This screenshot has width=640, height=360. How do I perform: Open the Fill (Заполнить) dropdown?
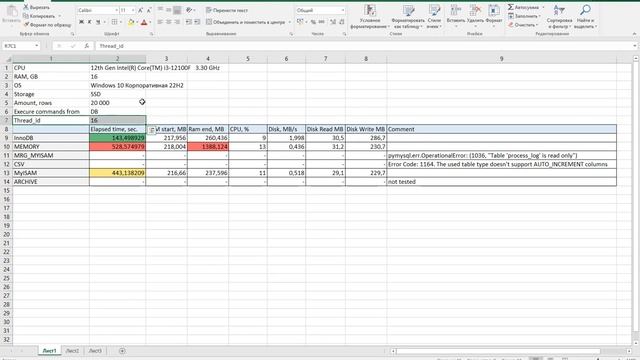[524, 16]
